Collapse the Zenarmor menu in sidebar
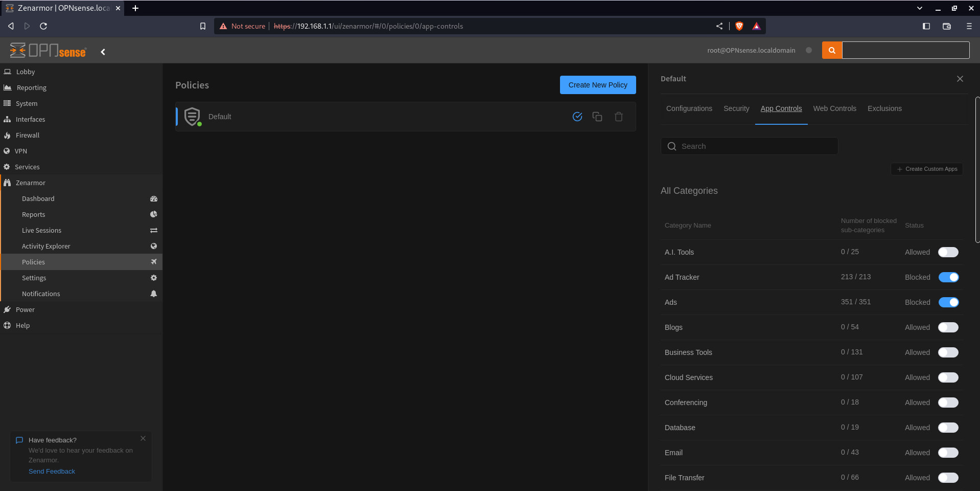This screenshot has width=980, height=491. coord(81,183)
